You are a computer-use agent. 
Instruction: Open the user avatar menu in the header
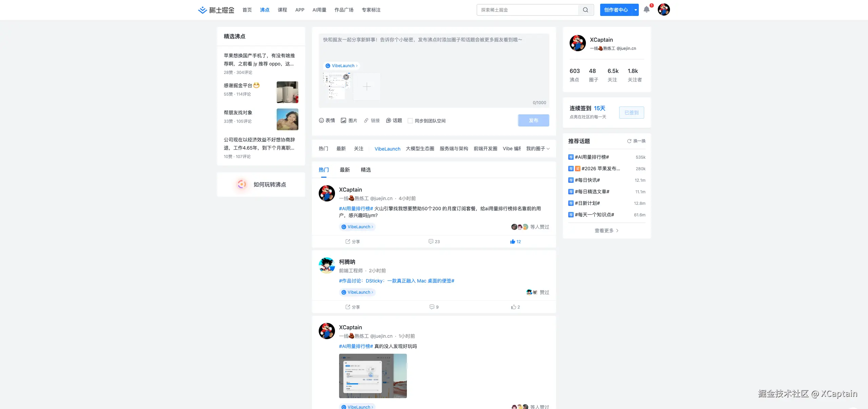point(664,9)
